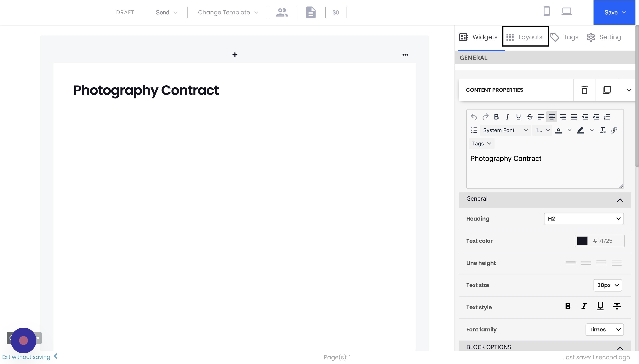Screen dimensions: 639x364
Task: Toggle underline in Text style row
Action: [x=600, y=306]
